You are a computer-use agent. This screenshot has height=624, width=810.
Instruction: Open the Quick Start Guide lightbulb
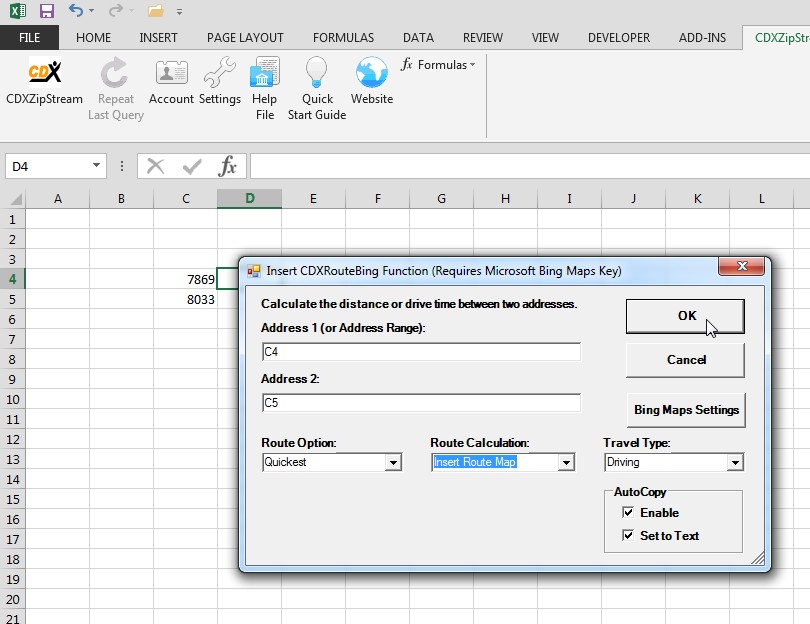point(316,72)
